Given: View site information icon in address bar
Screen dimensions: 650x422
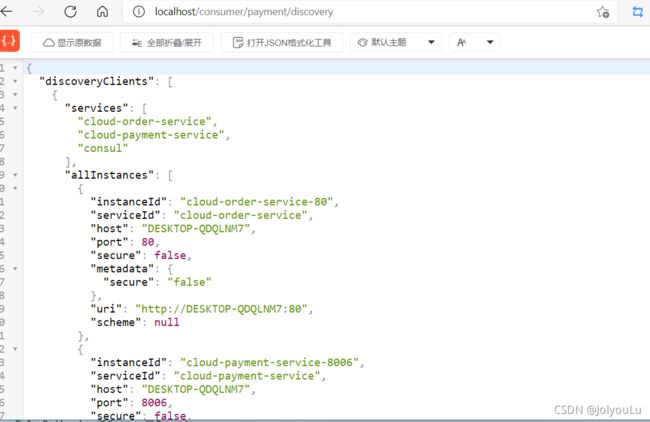Looking at the screenshot, I should (x=139, y=12).
